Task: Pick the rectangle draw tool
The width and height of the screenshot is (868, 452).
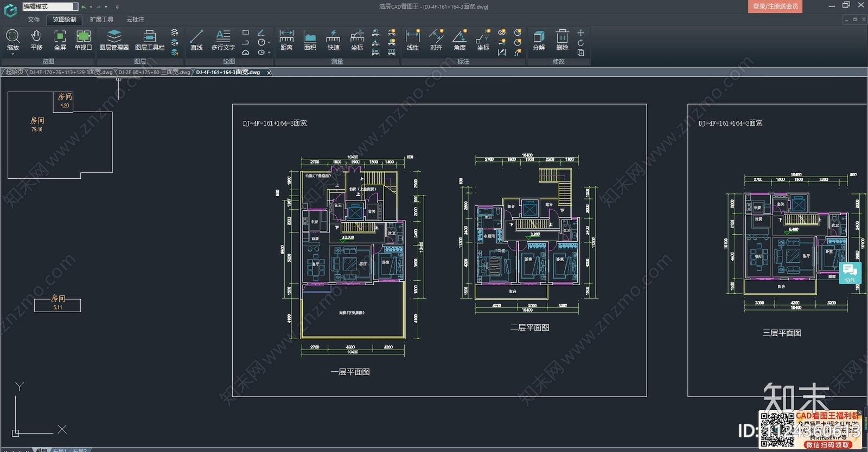Action: tap(245, 33)
